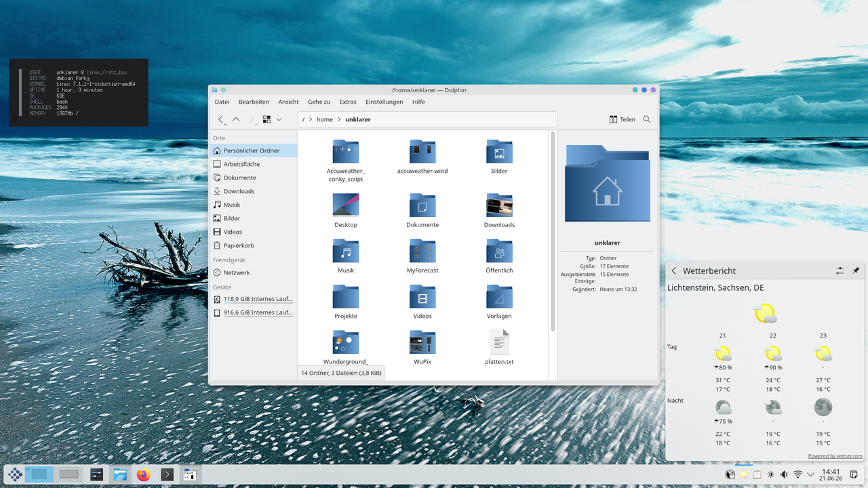Select the platten.txt file icon

click(x=499, y=342)
